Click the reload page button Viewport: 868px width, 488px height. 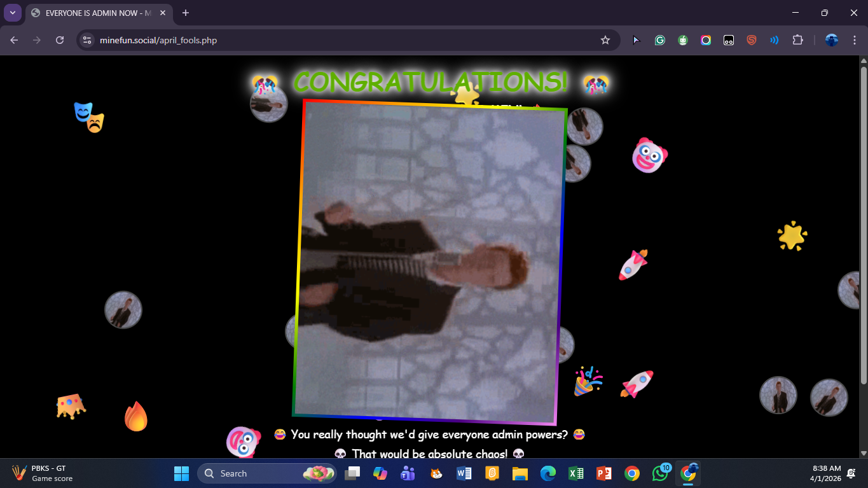60,40
